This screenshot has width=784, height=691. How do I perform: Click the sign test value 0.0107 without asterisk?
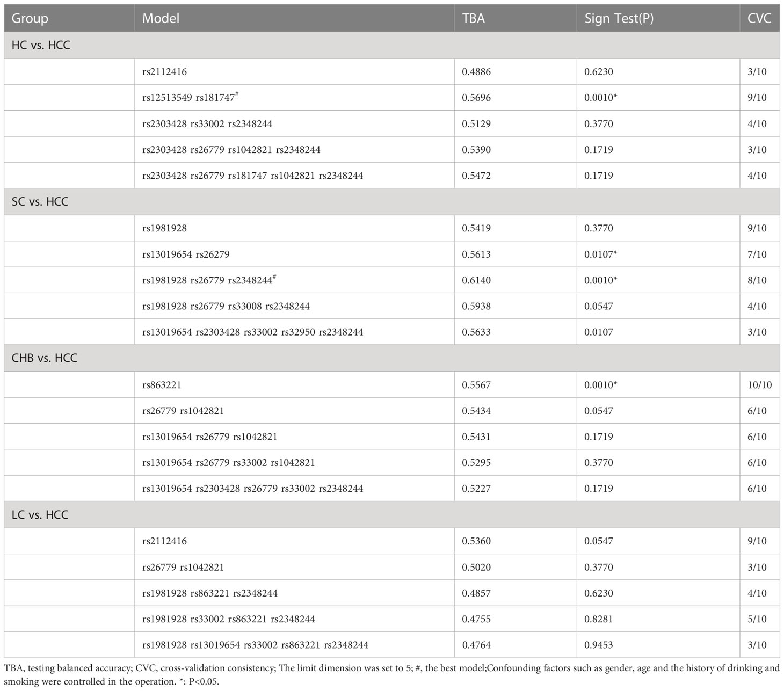click(599, 332)
